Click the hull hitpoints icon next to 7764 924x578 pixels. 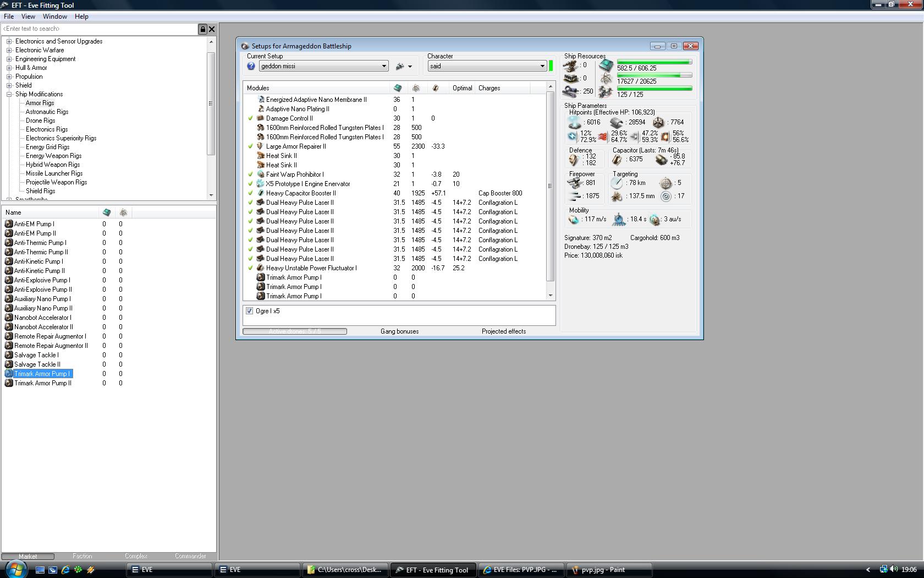click(658, 122)
